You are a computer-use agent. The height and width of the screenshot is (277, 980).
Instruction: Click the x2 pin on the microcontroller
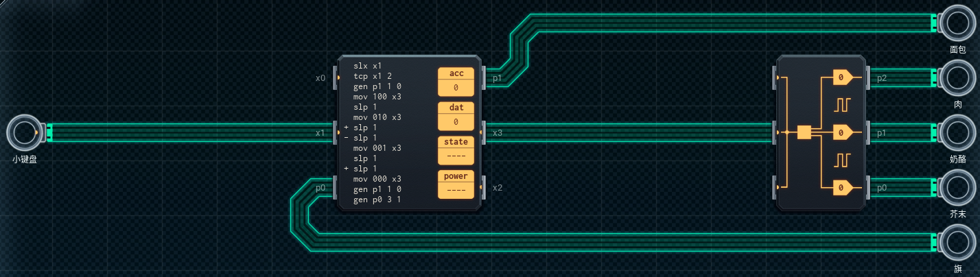(483, 187)
